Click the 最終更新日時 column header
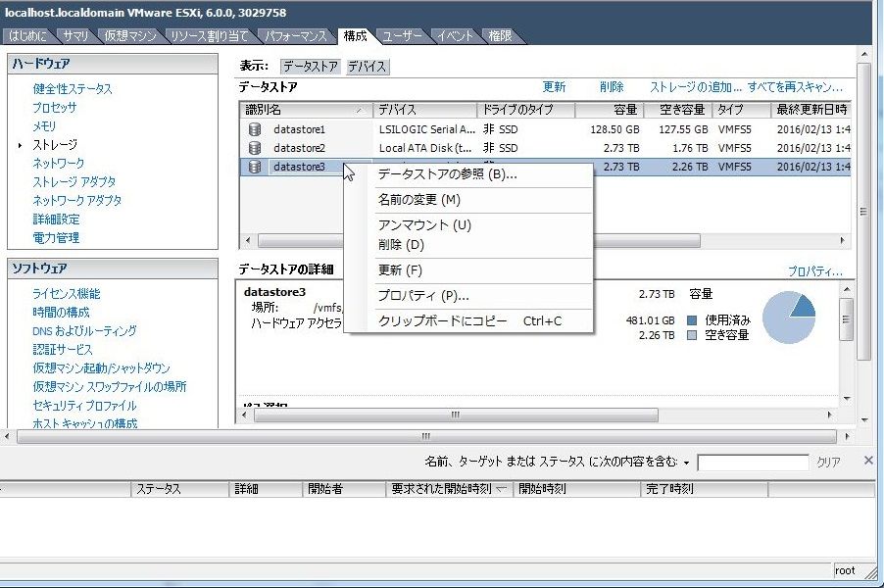The image size is (884, 588). pyautogui.click(x=810, y=110)
